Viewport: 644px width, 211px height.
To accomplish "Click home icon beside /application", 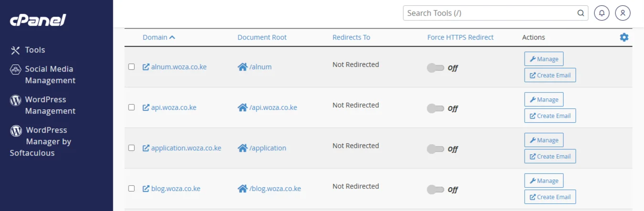I will coord(242,148).
